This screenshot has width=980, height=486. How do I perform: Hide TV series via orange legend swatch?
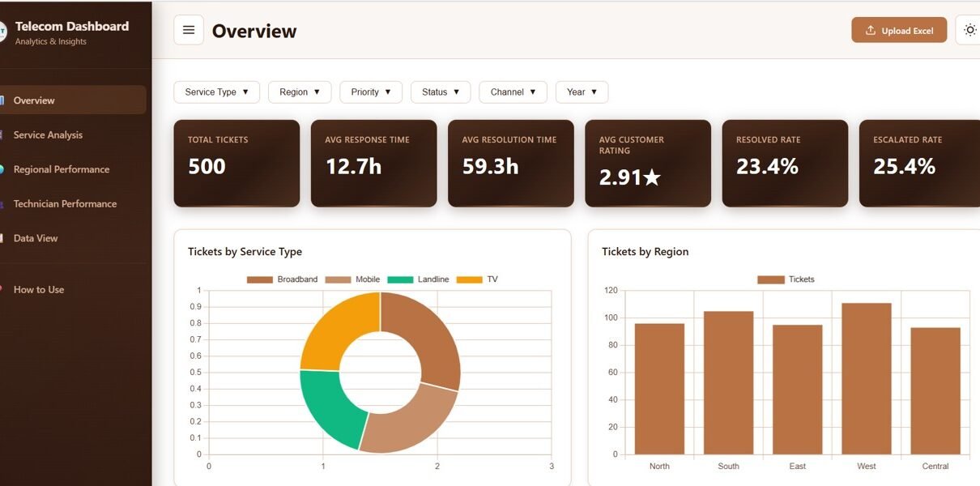(x=469, y=279)
